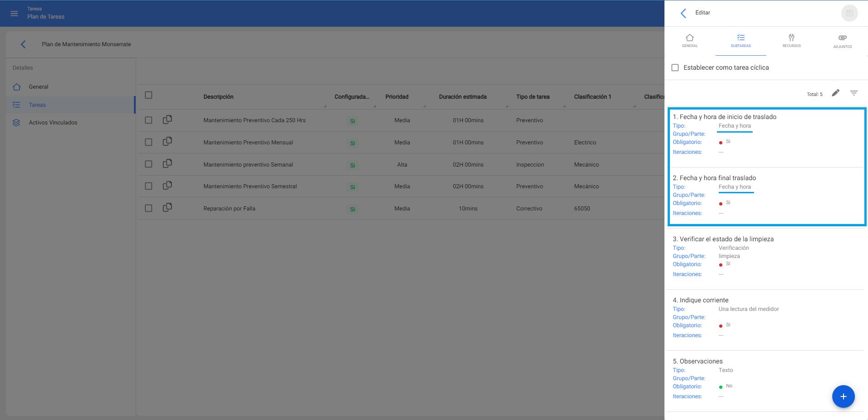This screenshot has width=868, height=420.
Task: Click the back arrow in Editar panel
Action: click(683, 13)
